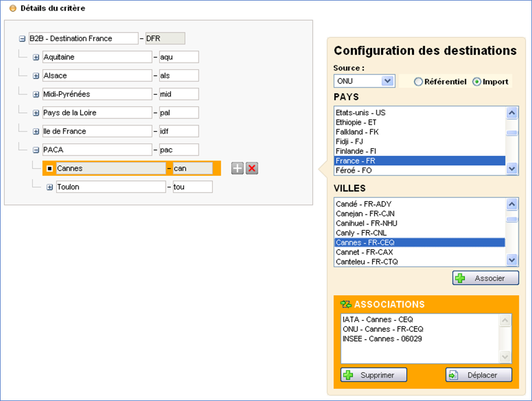Expand the Aquitaine tree node
Image resolution: width=532 pixels, height=401 pixels.
(36, 57)
